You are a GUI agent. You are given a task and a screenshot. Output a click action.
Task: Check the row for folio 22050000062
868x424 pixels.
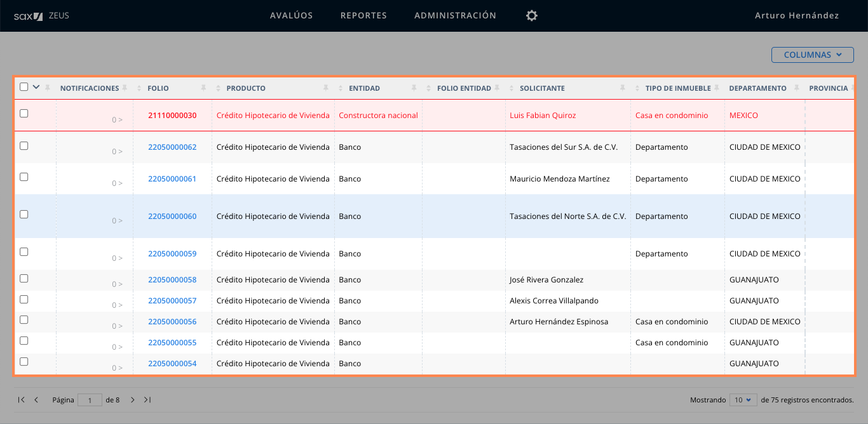point(24,145)
